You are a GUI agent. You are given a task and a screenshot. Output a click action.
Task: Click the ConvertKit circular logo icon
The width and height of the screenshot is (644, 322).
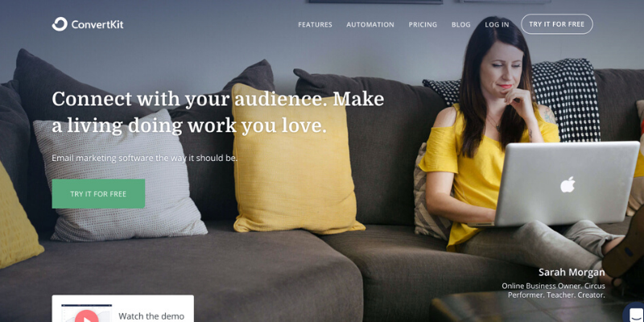pos(60,24)
